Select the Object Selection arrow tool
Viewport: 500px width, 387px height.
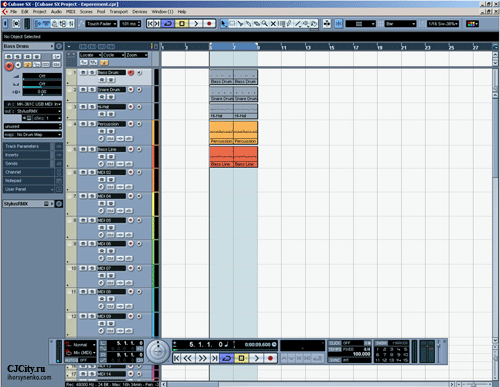(224, 24)
